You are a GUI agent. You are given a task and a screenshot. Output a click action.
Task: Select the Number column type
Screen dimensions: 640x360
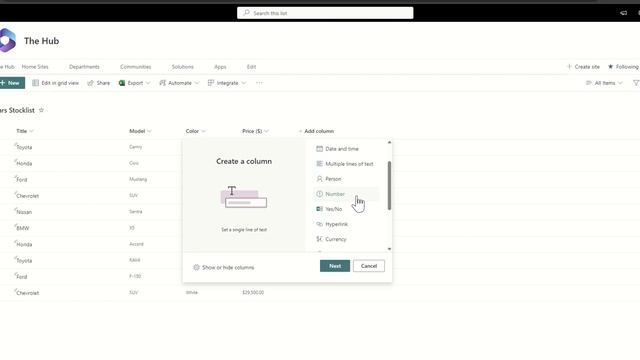coord(346,194)
